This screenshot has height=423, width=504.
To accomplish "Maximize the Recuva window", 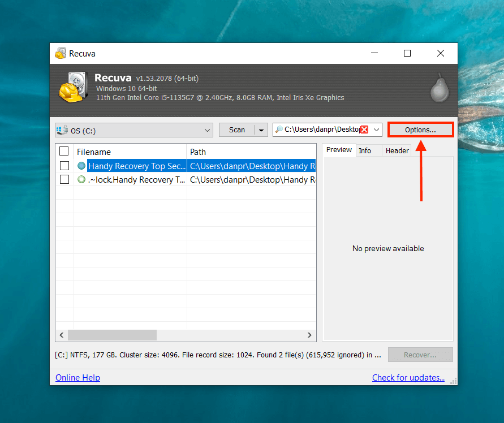I will pos(407,53).
